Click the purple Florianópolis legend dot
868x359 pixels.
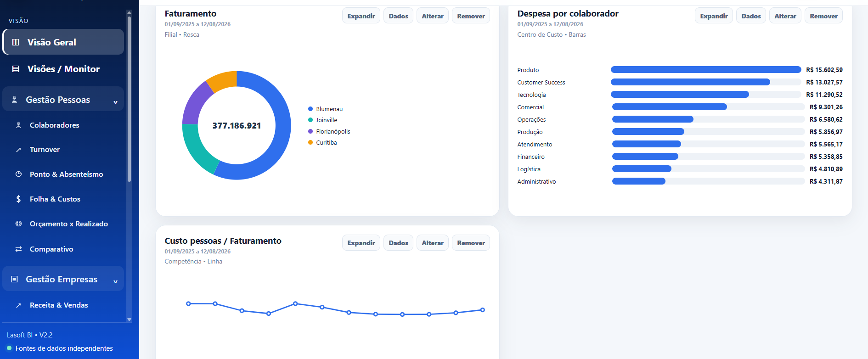[310, 131]
